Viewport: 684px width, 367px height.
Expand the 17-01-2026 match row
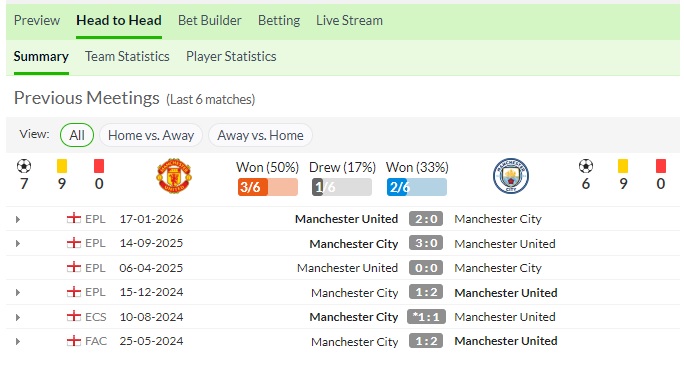(18, 219)
